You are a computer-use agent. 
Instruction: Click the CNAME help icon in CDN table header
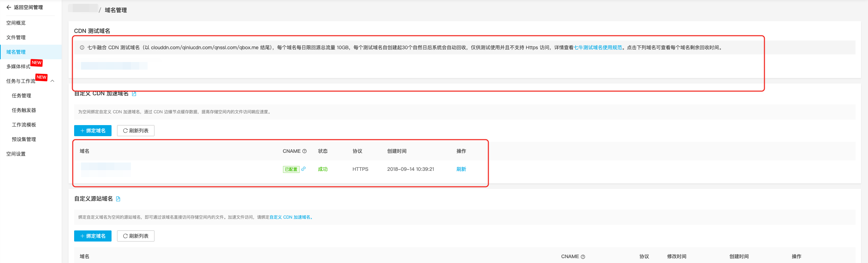[x=304, y=151]
